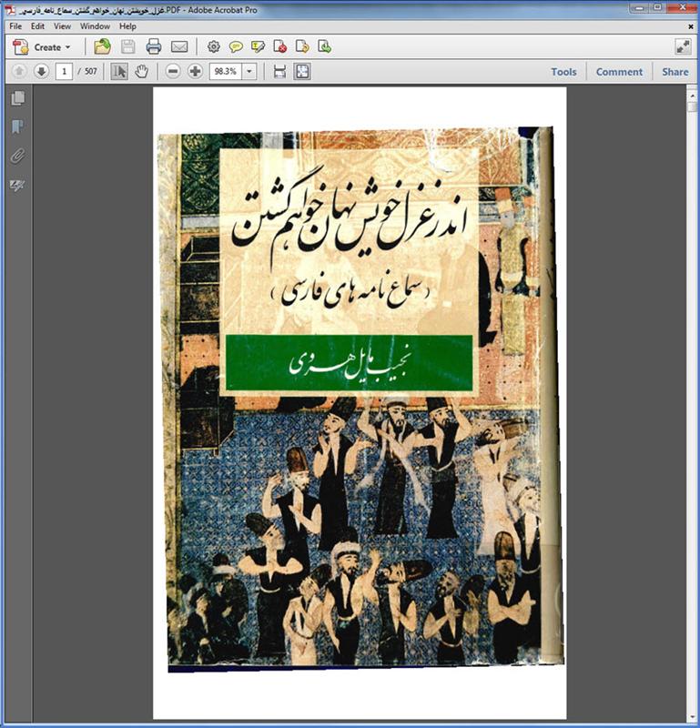Image resolution: width=700 pixels, height=728 pixels.
Task: Click the Acrobat PDF title bar icon
Action: tap(10, 10)
